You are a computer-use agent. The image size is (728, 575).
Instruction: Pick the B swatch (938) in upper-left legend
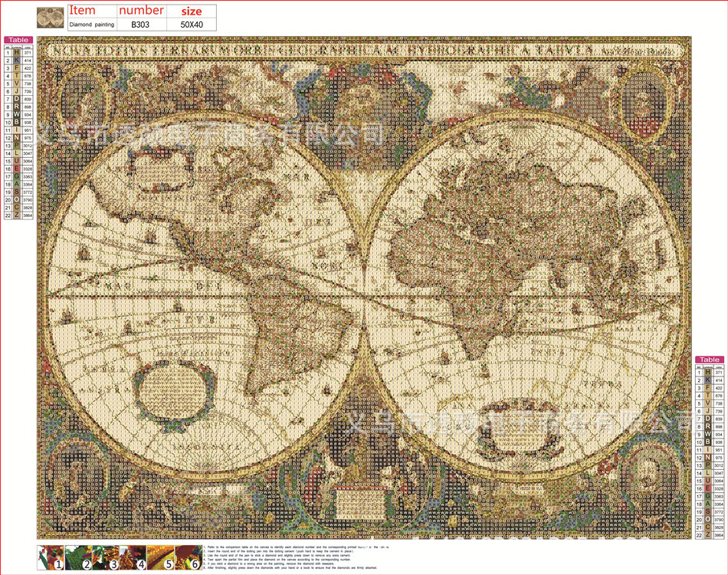tap(17, 123)
